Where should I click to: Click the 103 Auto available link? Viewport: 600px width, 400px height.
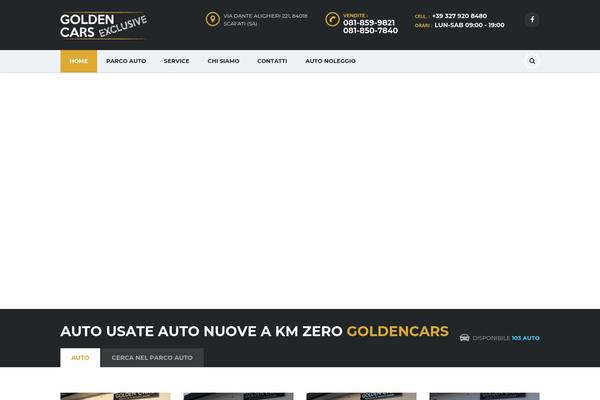click(526, 338)
